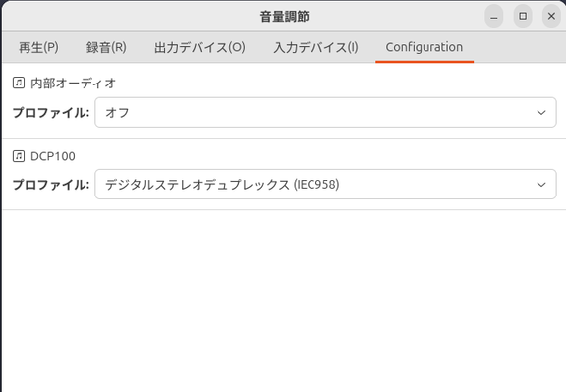Open the 出力デバイス(O) tab
566x392 pixels.
199,47
